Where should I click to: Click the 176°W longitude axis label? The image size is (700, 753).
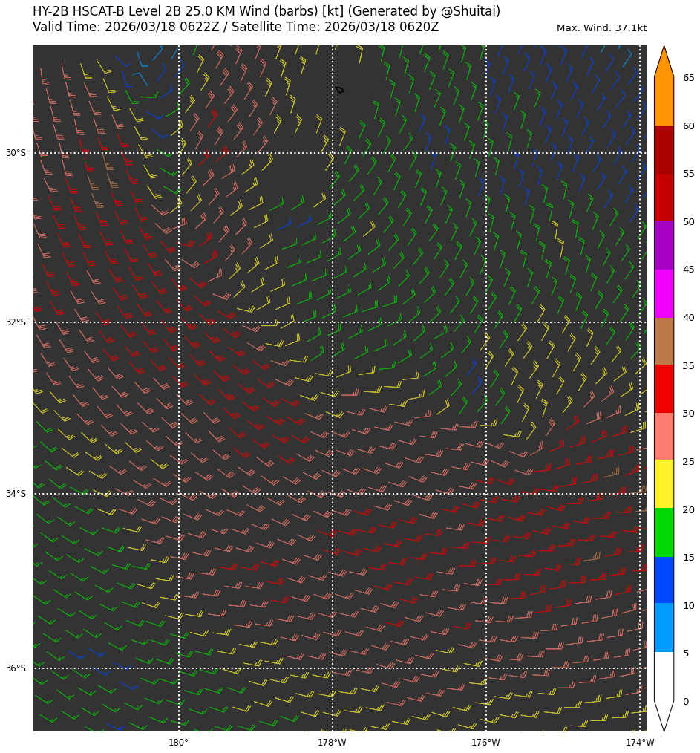[486, 743]
